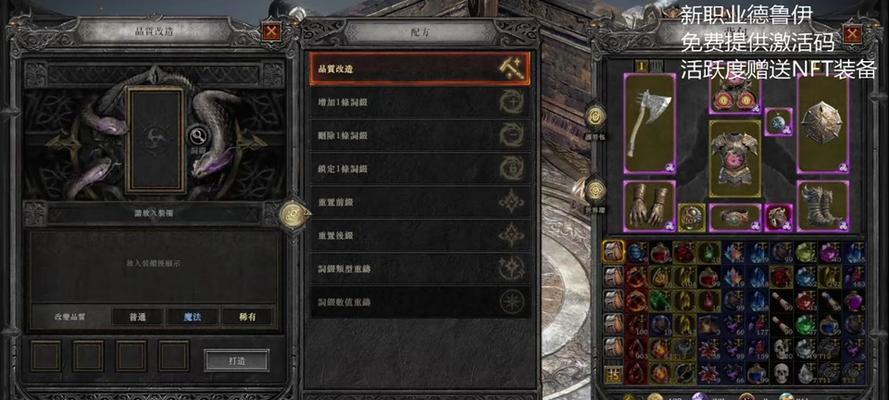
Task: Select the 重置前綴 recipe entry
Action: tap(420, 202)
